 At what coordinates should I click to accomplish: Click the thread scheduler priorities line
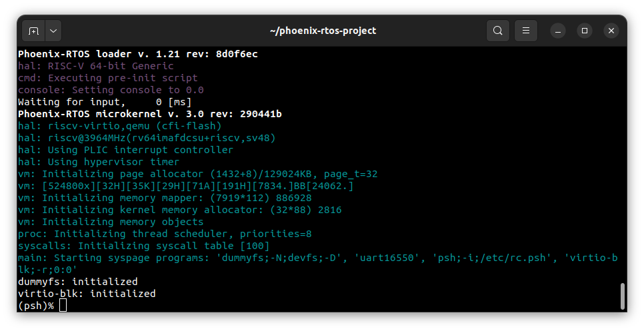pyautogui.click(x=165, y=234)
